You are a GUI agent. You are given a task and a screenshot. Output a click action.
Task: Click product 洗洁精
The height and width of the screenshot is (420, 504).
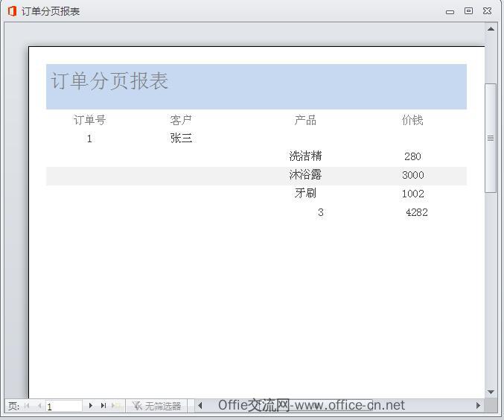(305, 156)
